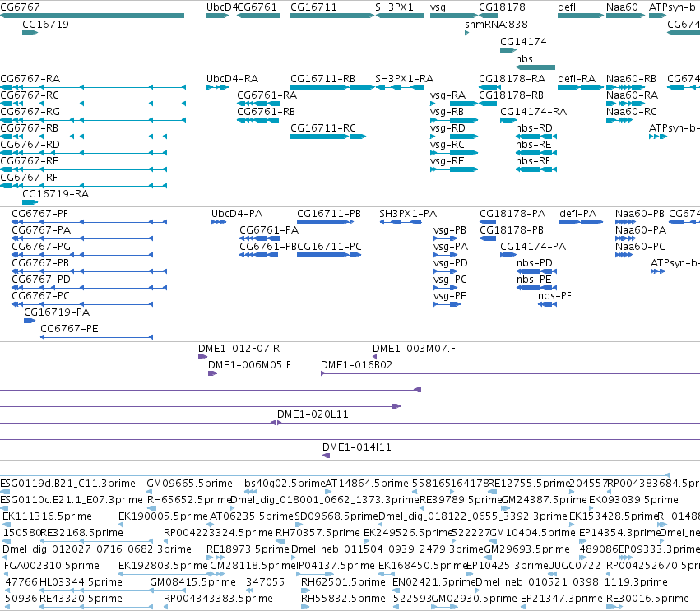
Task: Click transcript vsg-RE
Action: pos(454,169)
